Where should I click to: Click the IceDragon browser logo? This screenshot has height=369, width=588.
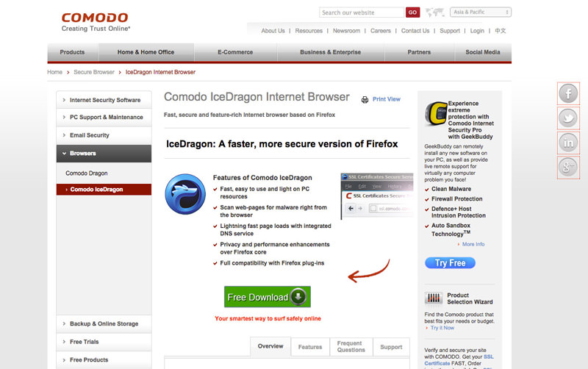point(185,194)
